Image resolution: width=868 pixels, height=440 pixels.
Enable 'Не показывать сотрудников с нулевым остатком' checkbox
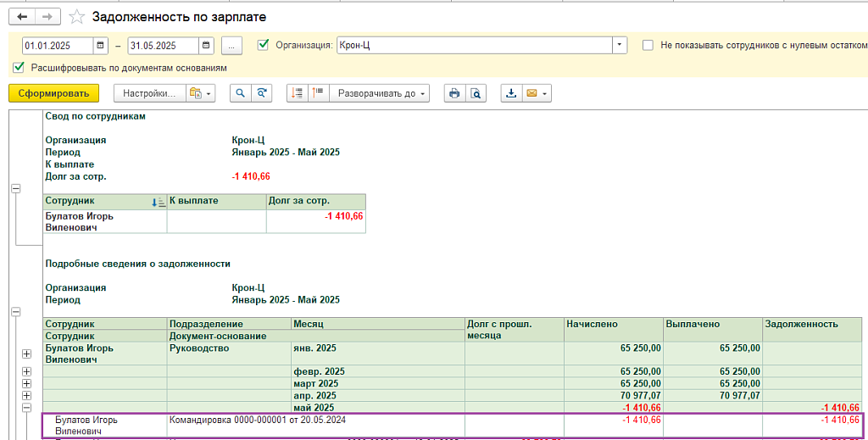click(648, 45)
